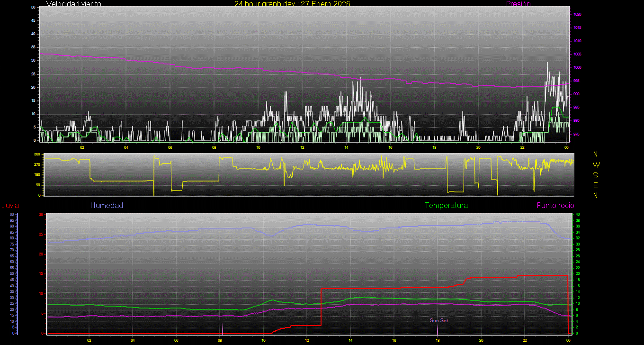Select the E compass direction letter
This screenshot has width=644, height=345.
pos(596,185)
